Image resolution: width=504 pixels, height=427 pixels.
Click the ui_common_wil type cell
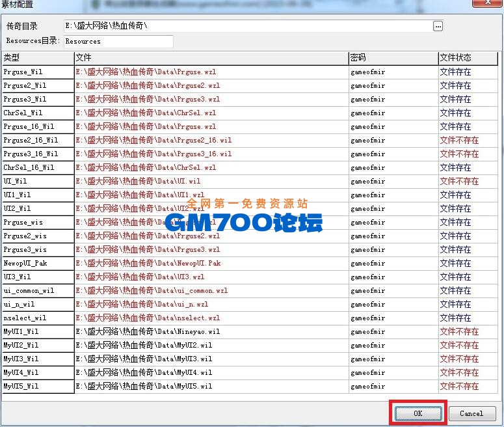point(38,290)
